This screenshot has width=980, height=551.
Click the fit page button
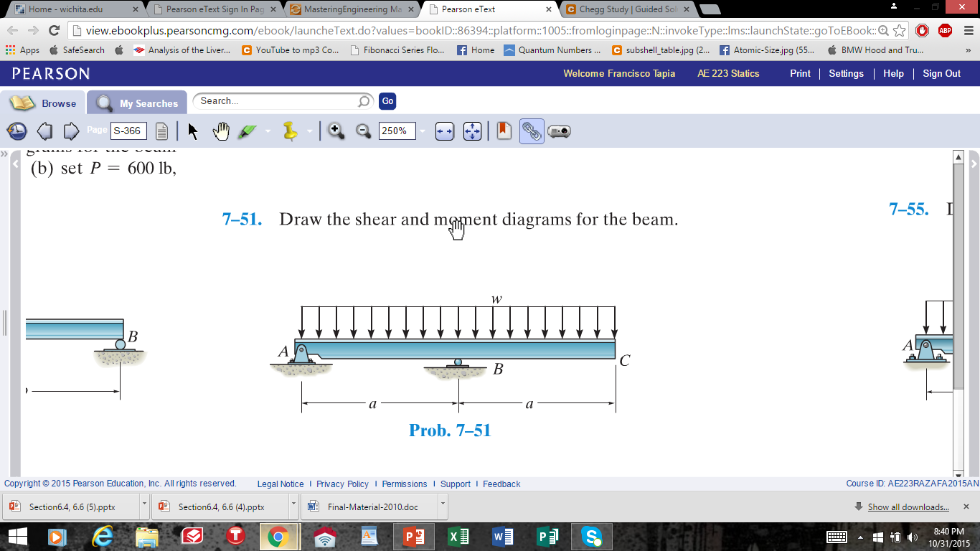tap(472, 131)
